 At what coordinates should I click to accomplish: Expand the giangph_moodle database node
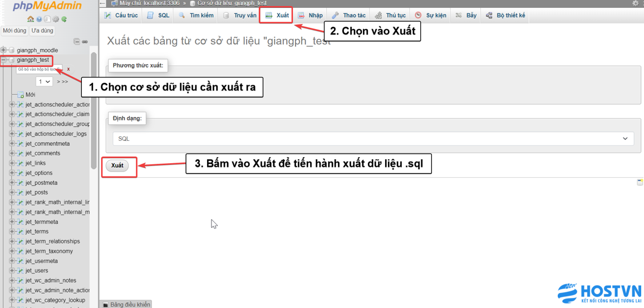coord(4,50)
